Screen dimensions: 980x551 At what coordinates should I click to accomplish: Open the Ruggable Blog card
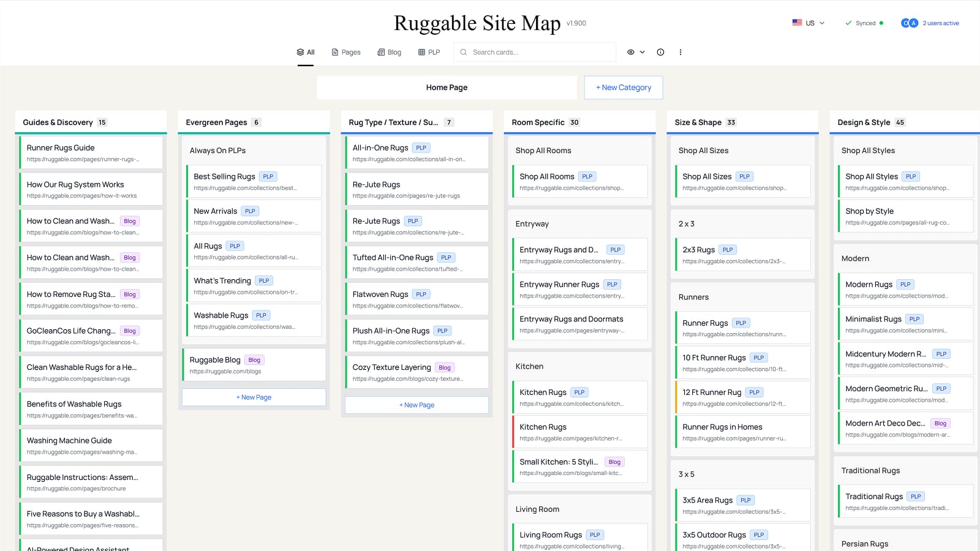tap(254, 365)
